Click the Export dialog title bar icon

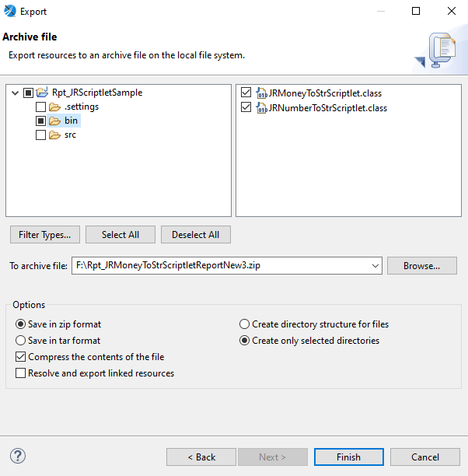coord(10,12)
